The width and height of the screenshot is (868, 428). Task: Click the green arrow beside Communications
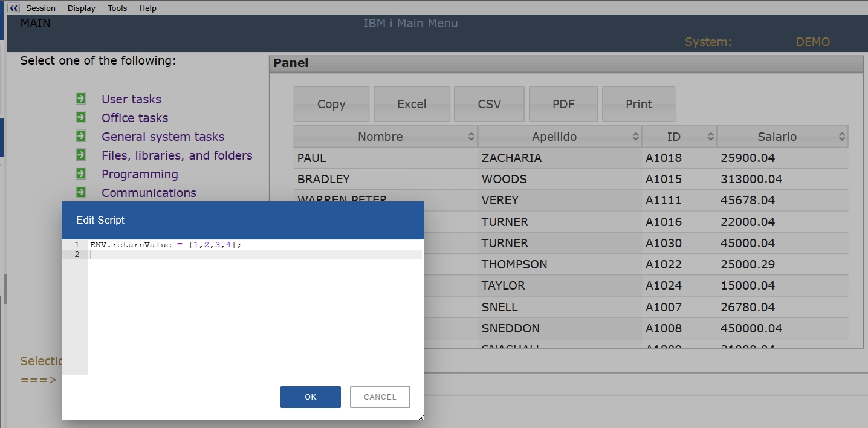[x=80, y=192]
